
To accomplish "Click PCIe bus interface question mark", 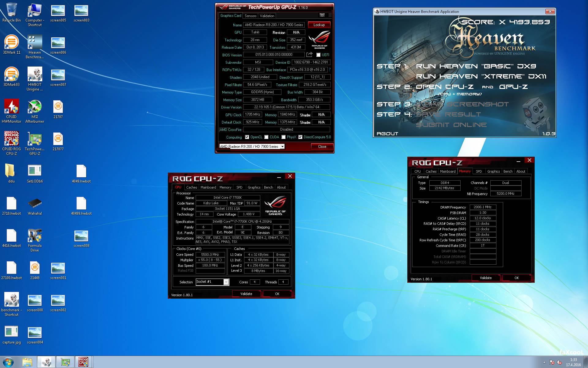I will (330, 70).
